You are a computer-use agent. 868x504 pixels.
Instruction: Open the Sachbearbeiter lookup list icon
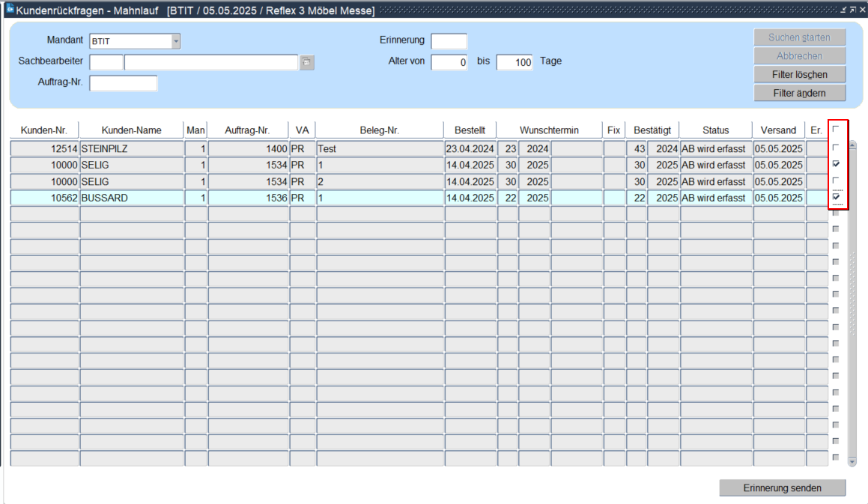click(307, 62)
